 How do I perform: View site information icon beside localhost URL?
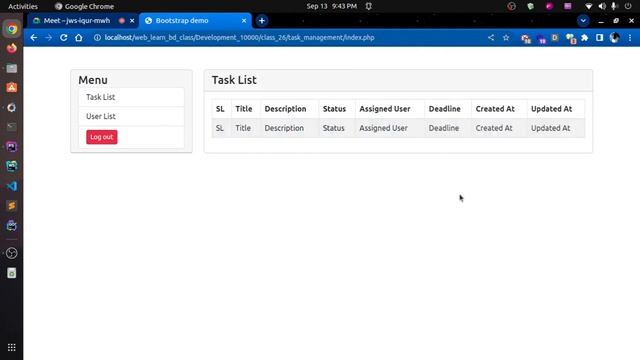point(97,38)
